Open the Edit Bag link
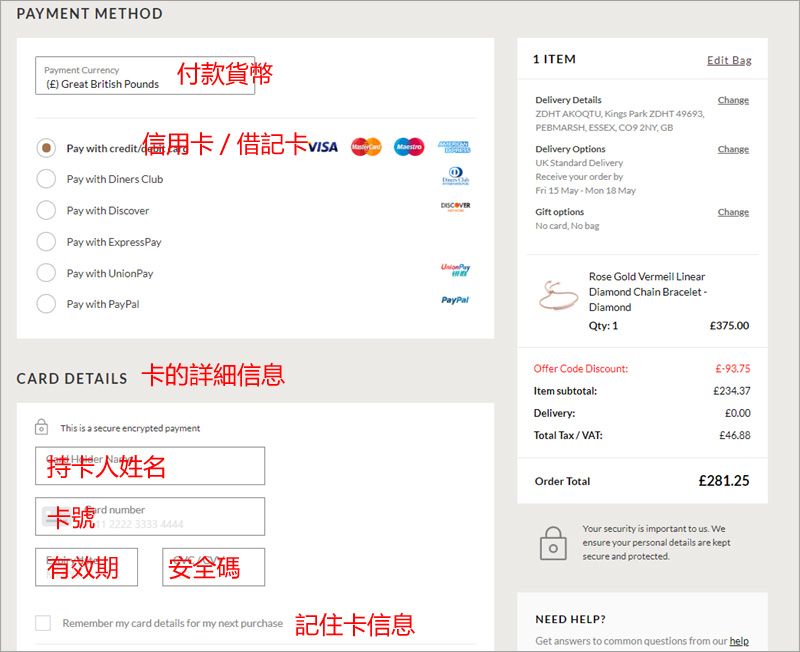Image resolution: width=800 pixels, height=652 pixels. coord(729,60)
